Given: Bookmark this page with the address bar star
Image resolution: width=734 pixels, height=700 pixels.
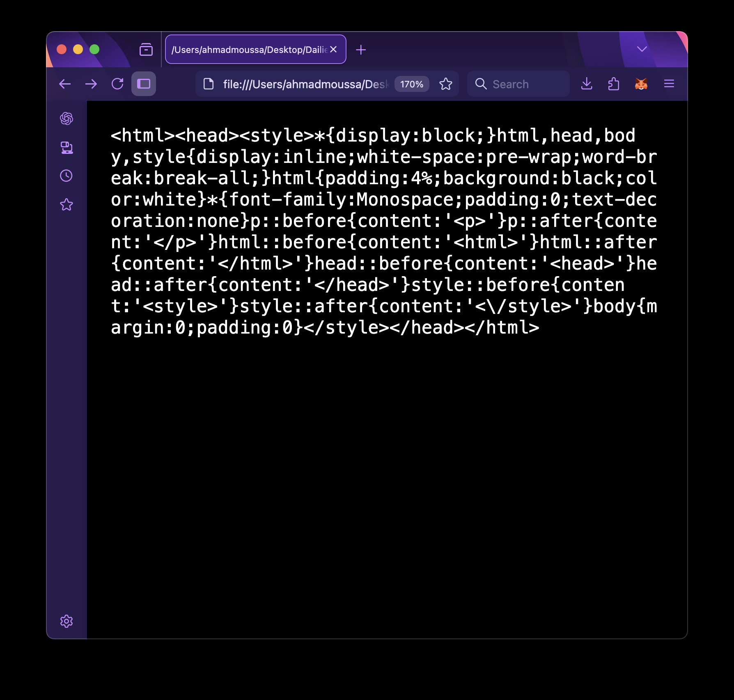Looking at the screenshot, I should click(445, 84).
